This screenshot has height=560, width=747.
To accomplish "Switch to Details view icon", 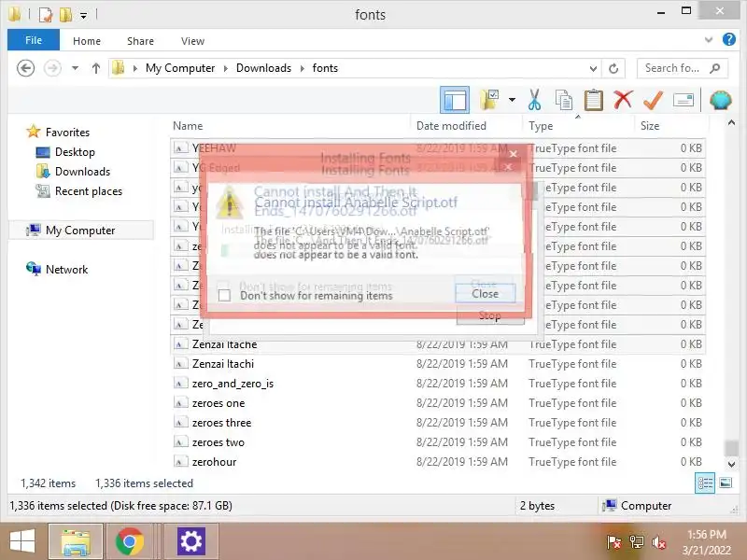I will click(x=705, y=483).
